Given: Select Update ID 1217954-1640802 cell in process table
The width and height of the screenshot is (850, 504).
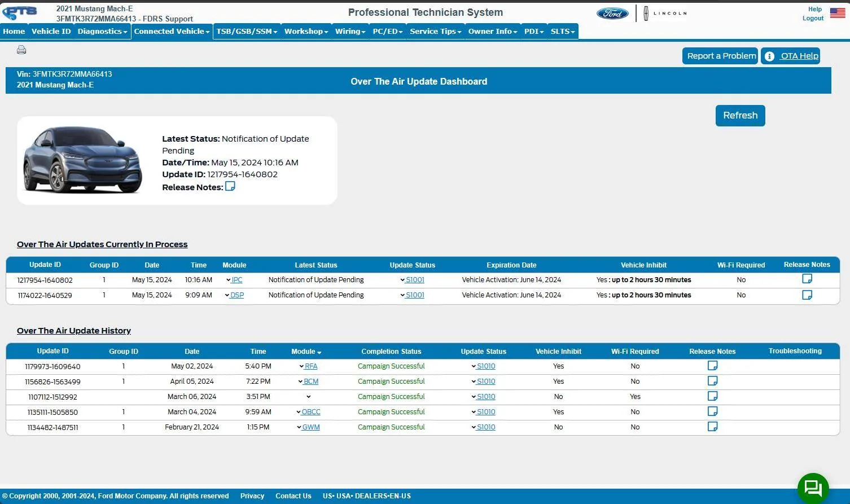Looking at the screenshot, I should pyautogui.click(x=45, y=280).
